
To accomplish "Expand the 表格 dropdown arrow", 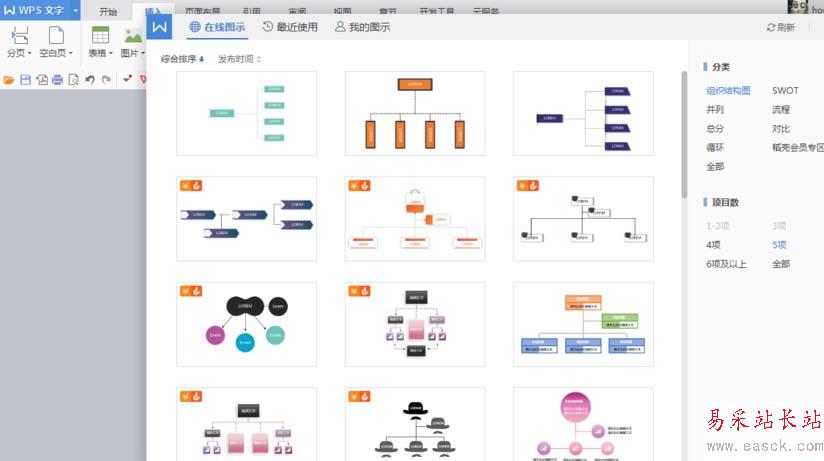I will 111,53.
